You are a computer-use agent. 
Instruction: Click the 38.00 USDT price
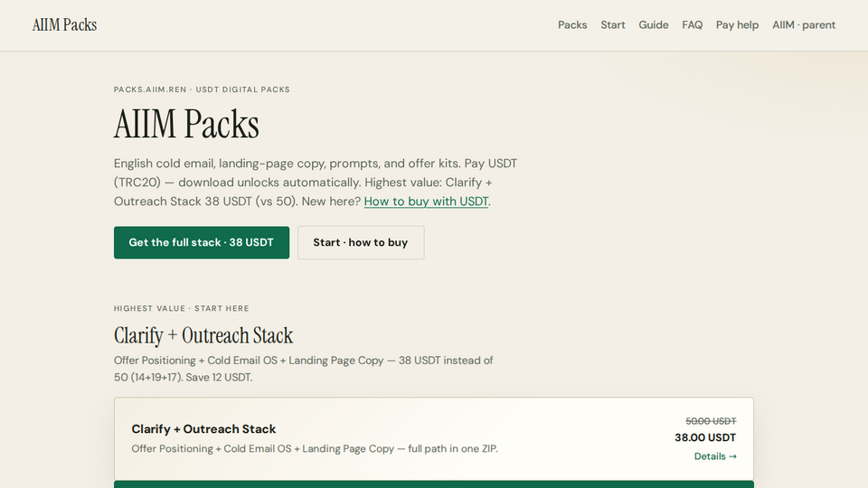tap(705, 437)
